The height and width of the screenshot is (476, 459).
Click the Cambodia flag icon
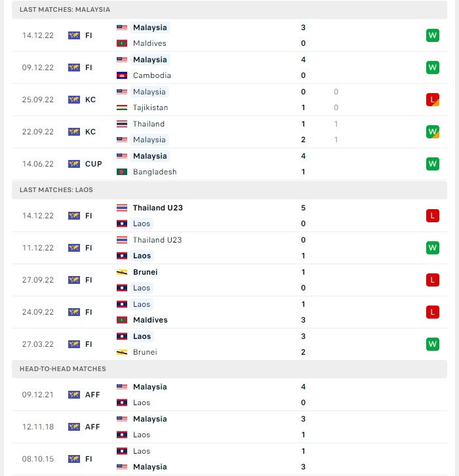122,75
